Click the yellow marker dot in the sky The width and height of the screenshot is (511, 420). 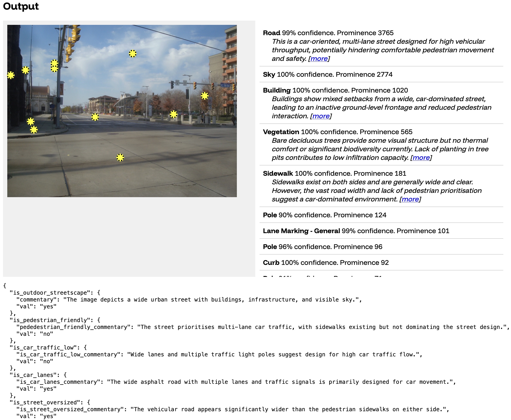pos(133,54)
